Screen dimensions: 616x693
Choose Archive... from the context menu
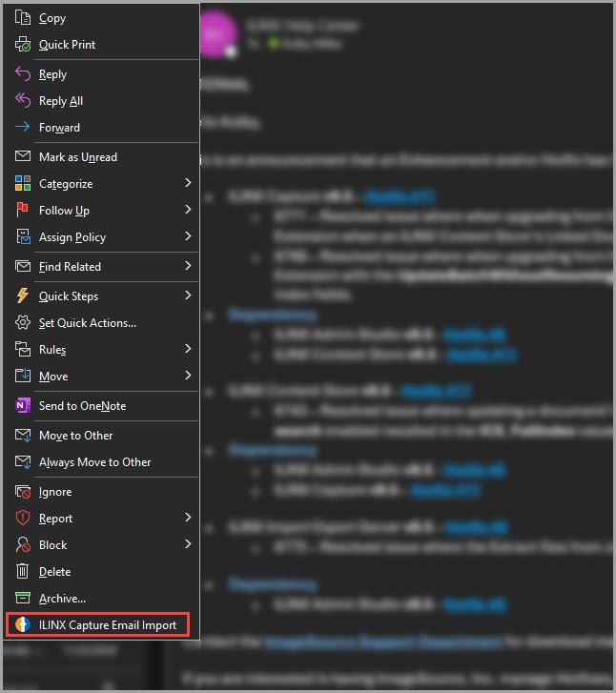(x=62, y=599)
